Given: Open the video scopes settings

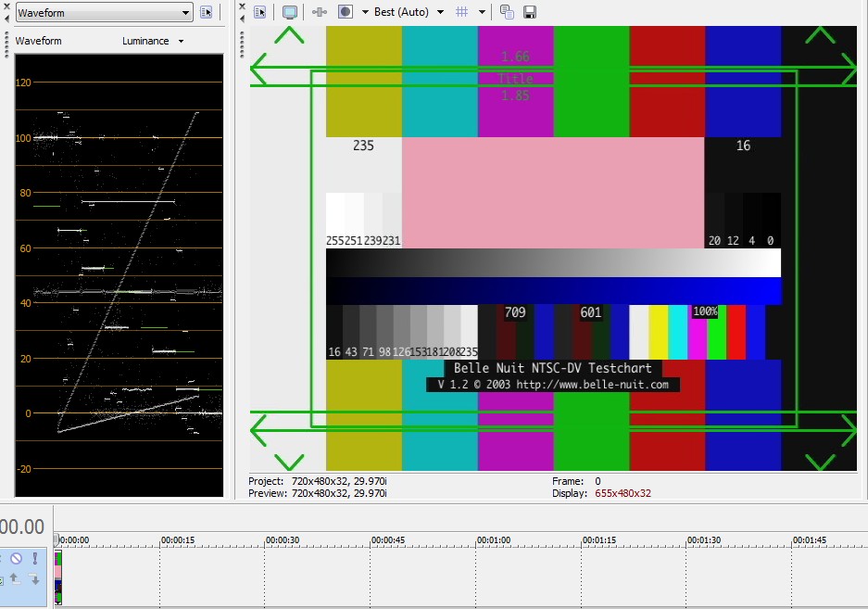Looking at the screenshot, I should (207, 12).
